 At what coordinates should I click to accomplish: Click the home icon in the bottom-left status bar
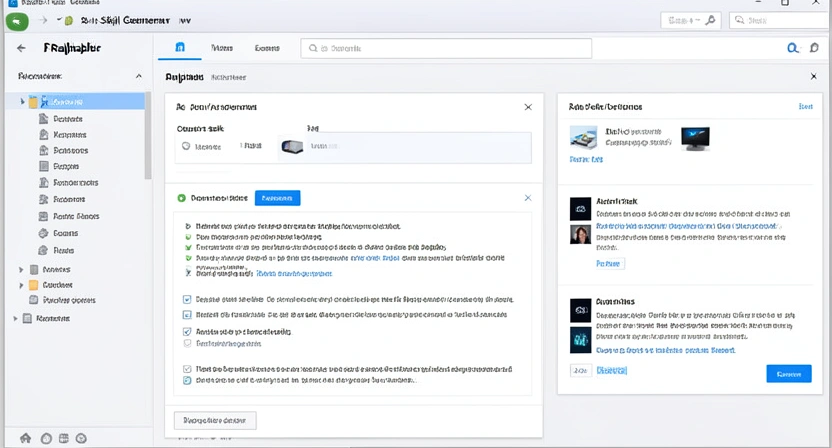[x=25, y=438]
